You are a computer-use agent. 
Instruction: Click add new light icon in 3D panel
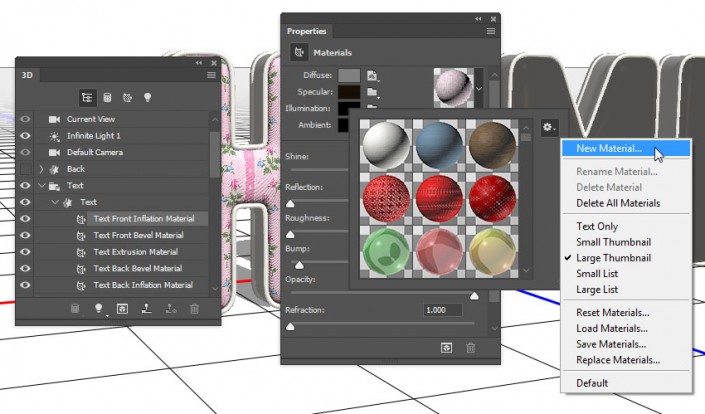(x=99, y=309)
